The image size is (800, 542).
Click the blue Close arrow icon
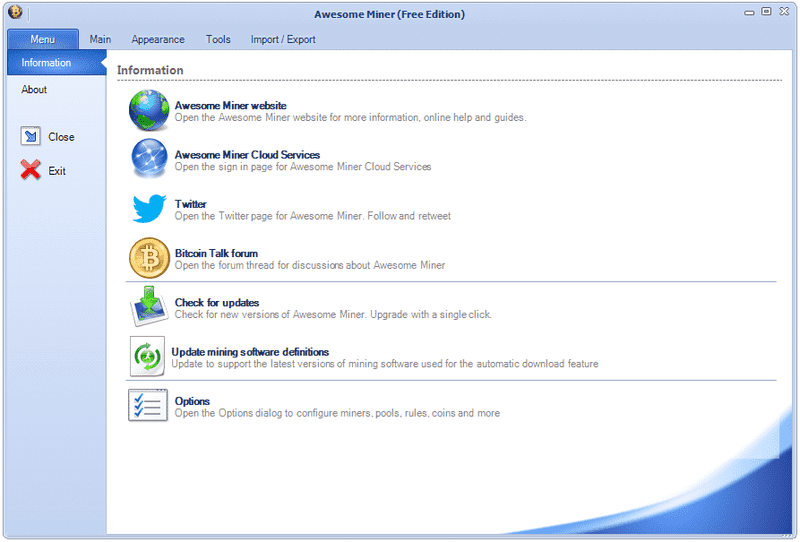(31, 137)
